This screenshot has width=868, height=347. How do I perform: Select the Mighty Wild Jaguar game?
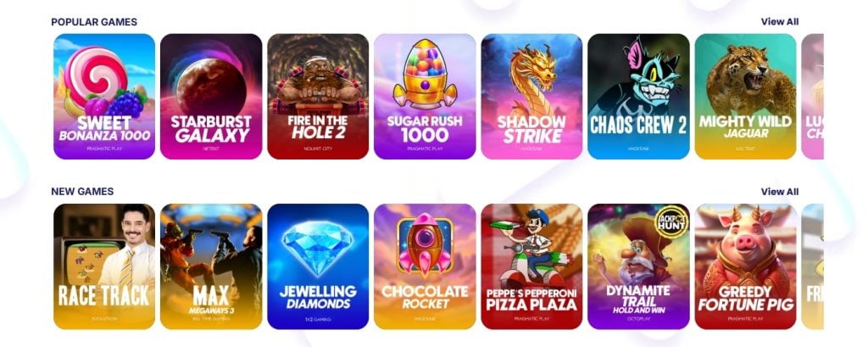(x=745, y=97)
